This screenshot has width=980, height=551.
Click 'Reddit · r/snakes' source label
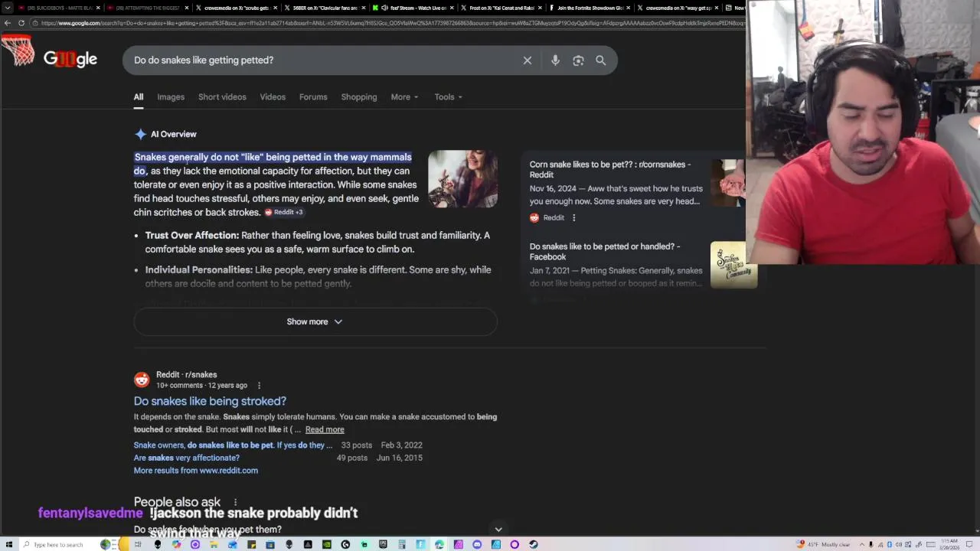coord(187,374)
